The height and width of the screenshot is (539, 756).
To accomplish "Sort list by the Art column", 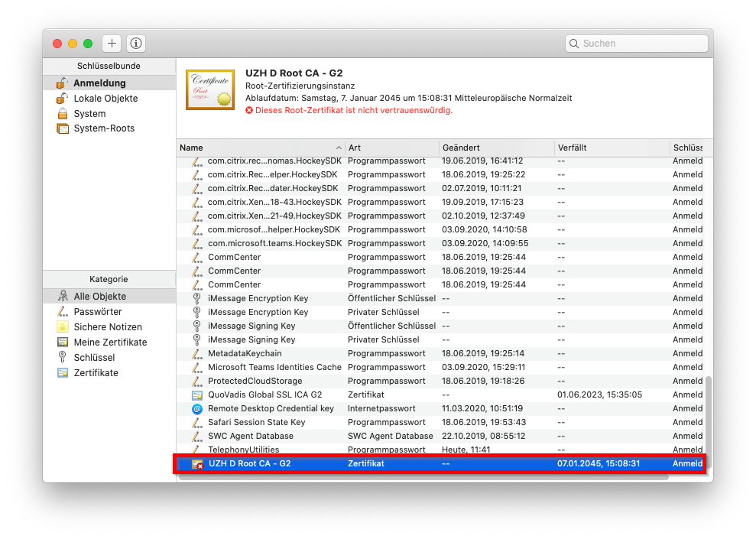I will click(391, 148).
